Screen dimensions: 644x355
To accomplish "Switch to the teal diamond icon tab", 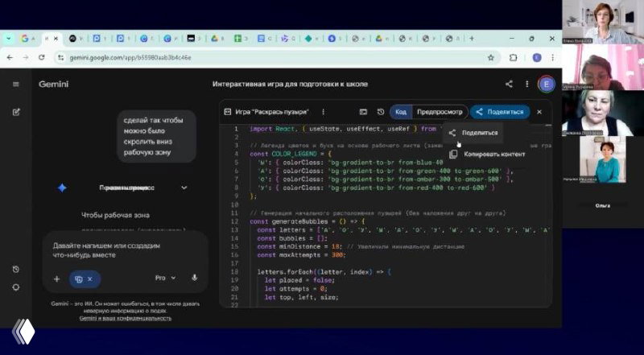I will 308,39.
